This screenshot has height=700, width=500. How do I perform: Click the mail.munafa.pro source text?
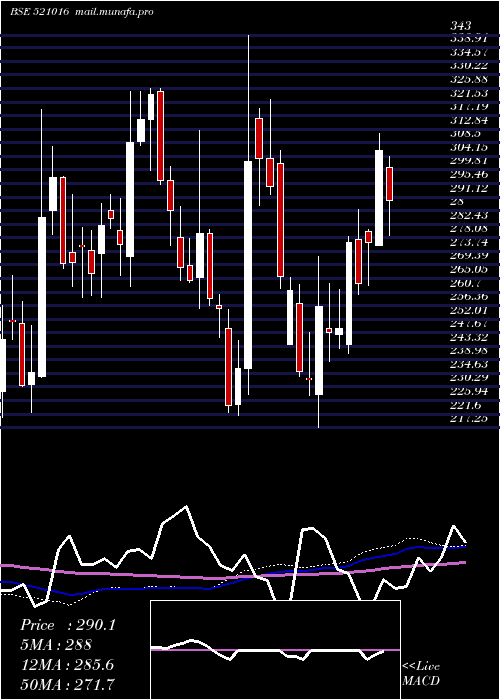click(113, 12)
